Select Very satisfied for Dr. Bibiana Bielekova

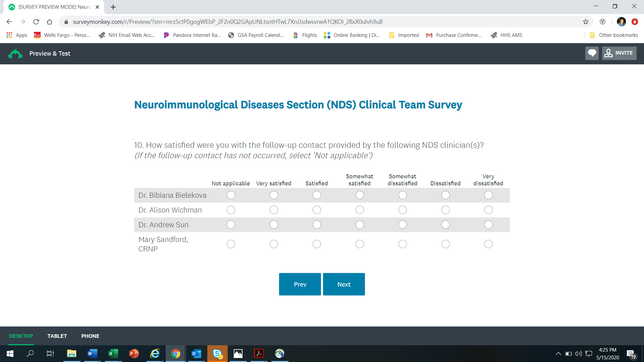[274, 195]
